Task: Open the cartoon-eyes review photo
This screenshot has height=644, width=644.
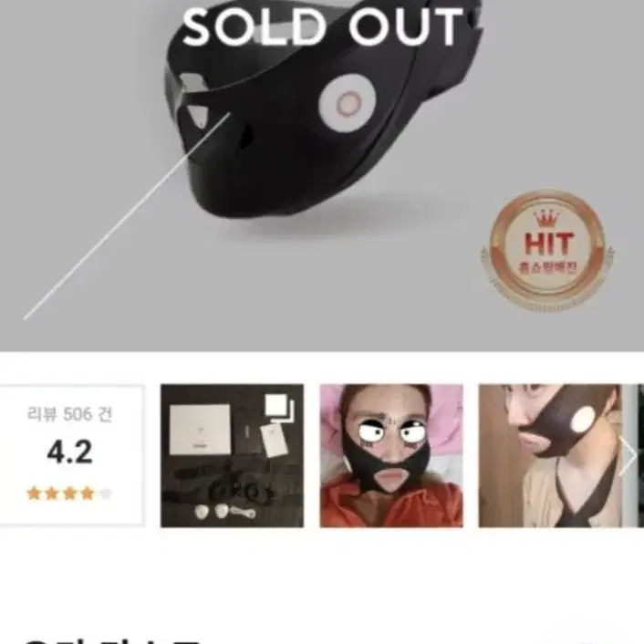Action: [391, 455]
